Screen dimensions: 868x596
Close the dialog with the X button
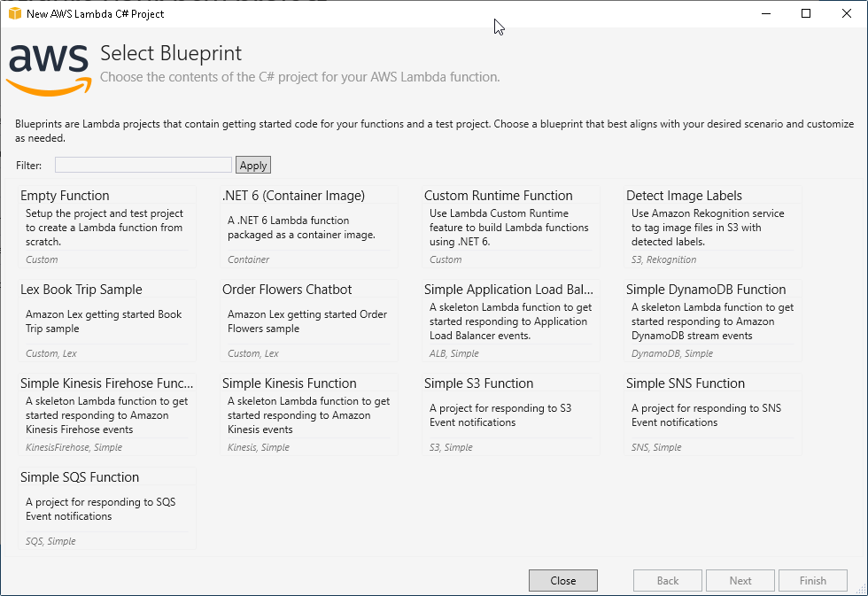[847, 13]
